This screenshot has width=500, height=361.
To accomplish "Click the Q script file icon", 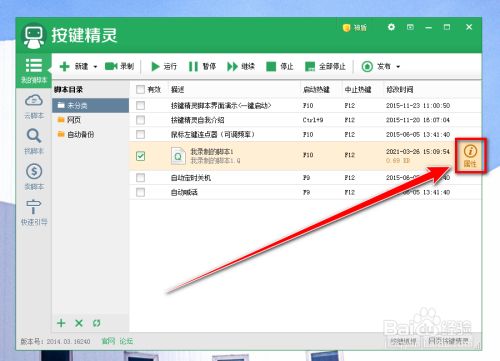I will [x=178, y=156].
